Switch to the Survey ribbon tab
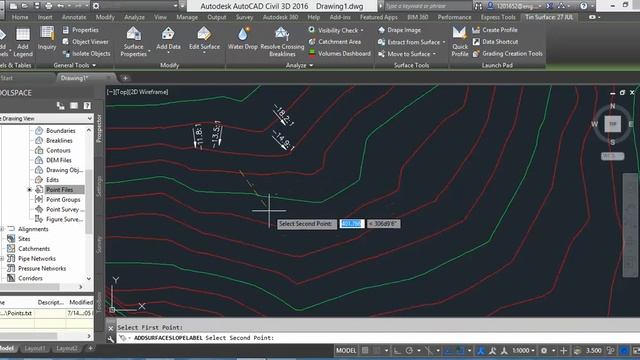The width and height of the screenshot is (640, 360). click(x=244, y=17)
